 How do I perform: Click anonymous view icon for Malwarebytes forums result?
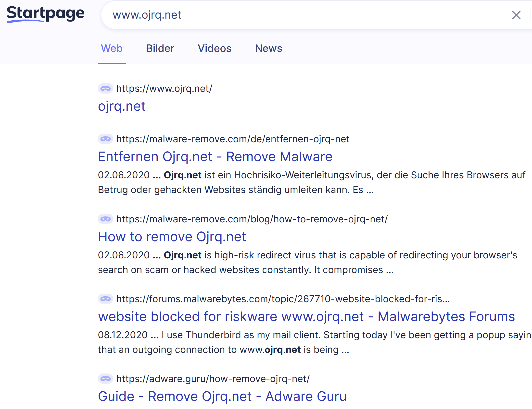[x=105, y=299]
